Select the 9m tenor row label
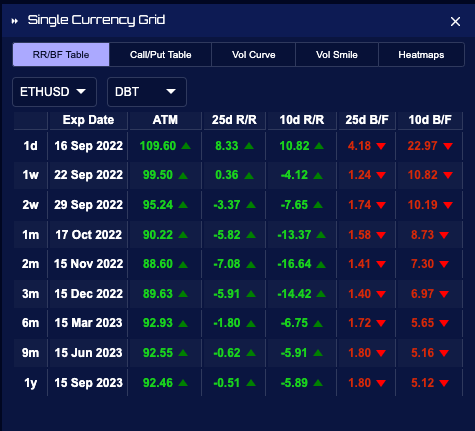This screenshot has height=431, width=475. [x=30, y=353]
